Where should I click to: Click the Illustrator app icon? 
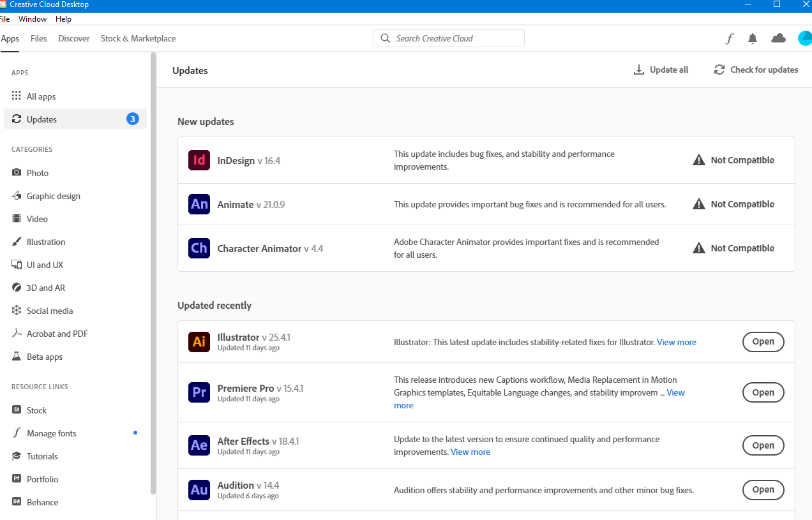pyautogui.click(x=199, y=341)
